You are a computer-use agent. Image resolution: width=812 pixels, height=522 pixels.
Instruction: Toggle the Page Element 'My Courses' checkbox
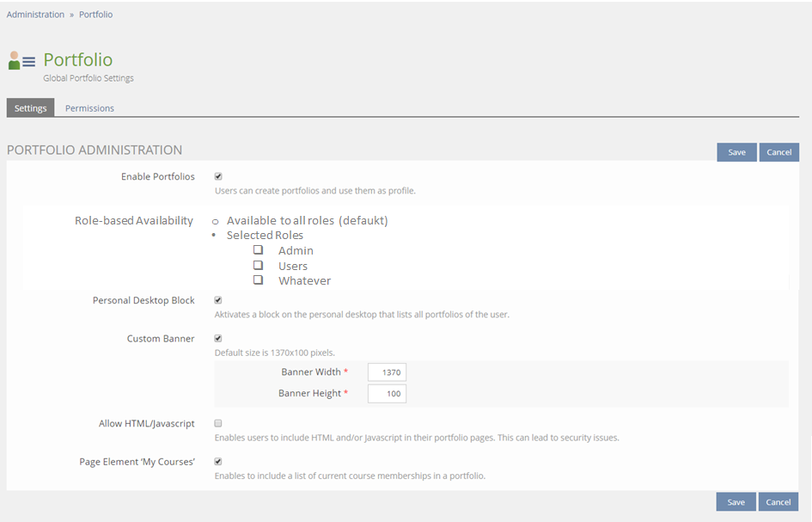click(218, 461)
